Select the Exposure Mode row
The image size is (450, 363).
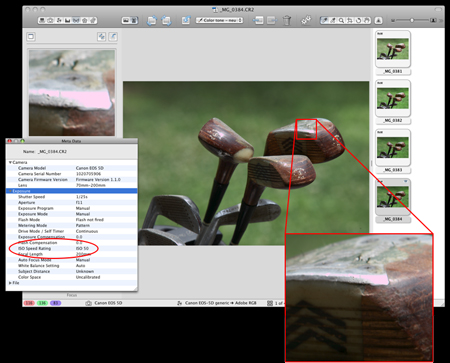tap(72, 214)
